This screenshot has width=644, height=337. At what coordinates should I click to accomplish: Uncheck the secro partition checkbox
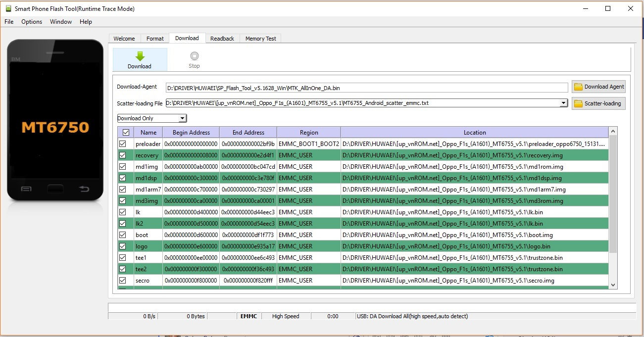[123, 280]
